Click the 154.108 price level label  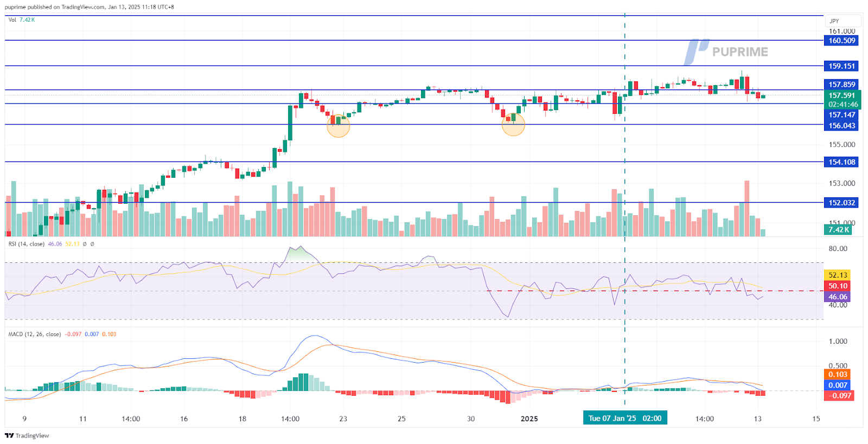pos(841,162)
